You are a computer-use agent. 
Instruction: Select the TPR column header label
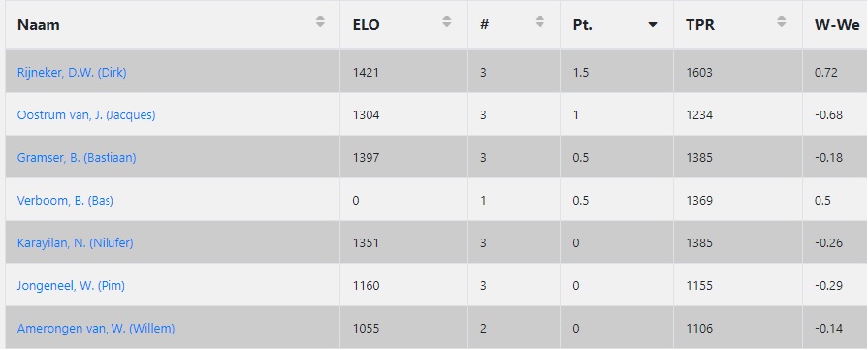tap(700, 25)
